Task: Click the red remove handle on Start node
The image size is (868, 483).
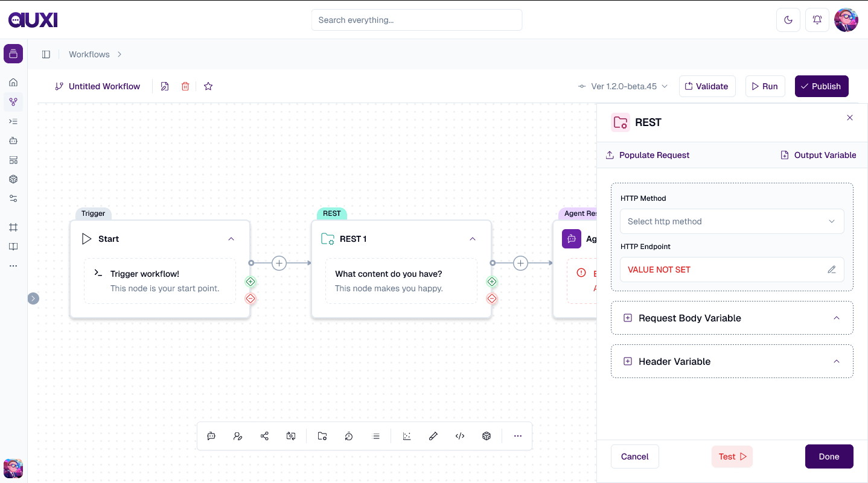Action: (x=251, y=298)
